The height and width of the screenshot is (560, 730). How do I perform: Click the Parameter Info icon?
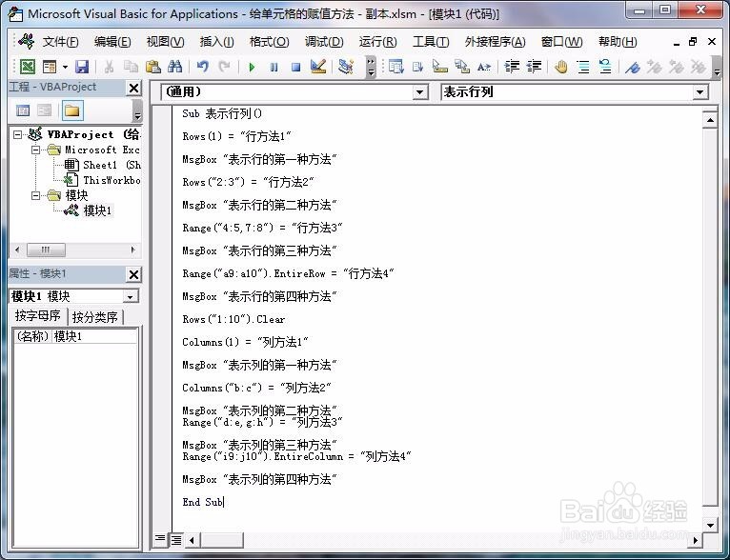462,67
